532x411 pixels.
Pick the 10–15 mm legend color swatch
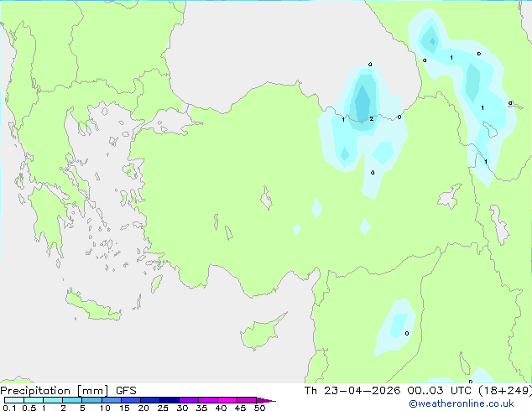(111, 400)
